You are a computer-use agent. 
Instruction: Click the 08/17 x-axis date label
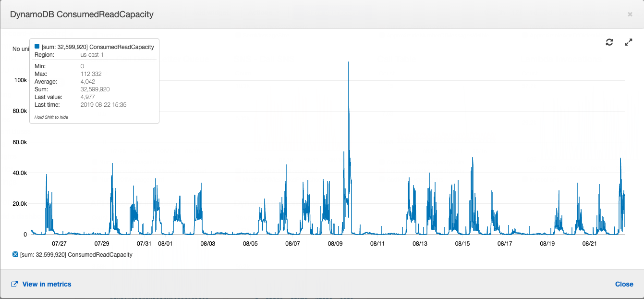pos(505,244)
